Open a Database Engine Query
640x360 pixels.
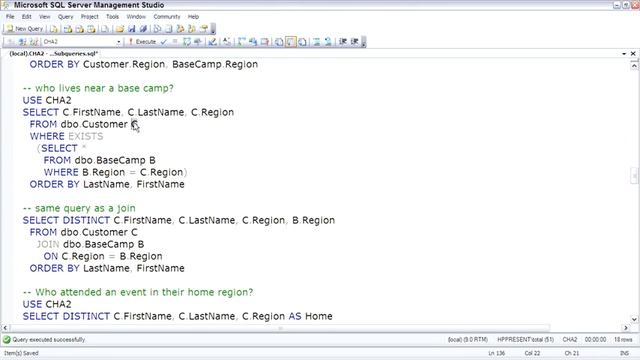click(x=54, y=29)
